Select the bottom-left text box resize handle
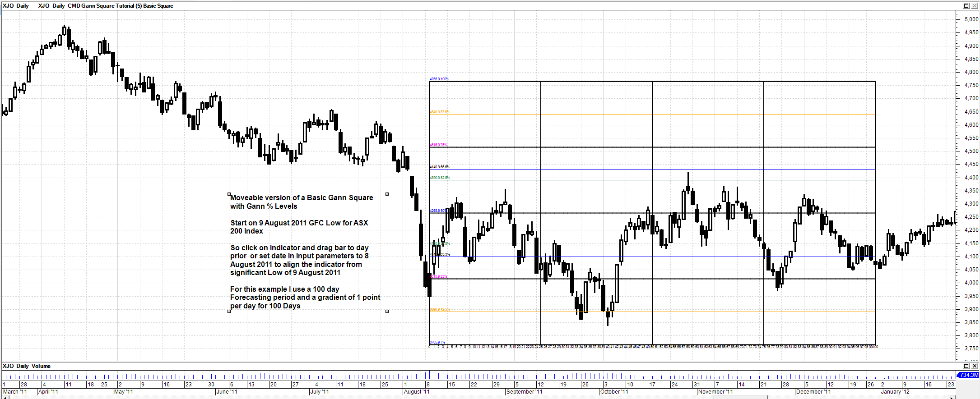This screenshot has height=399, width=980. coord(229,311)
